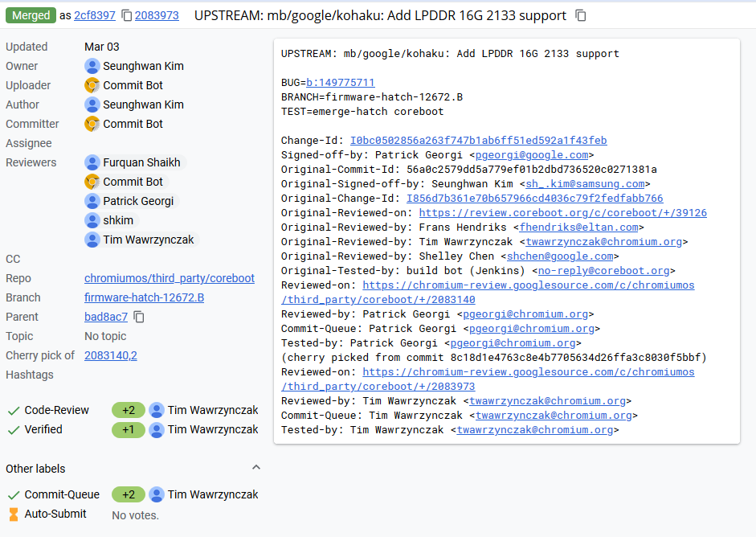This screenshot has width=756, height=537.
Task: Open commit link 2cf8397
Action: coord(94,15)
